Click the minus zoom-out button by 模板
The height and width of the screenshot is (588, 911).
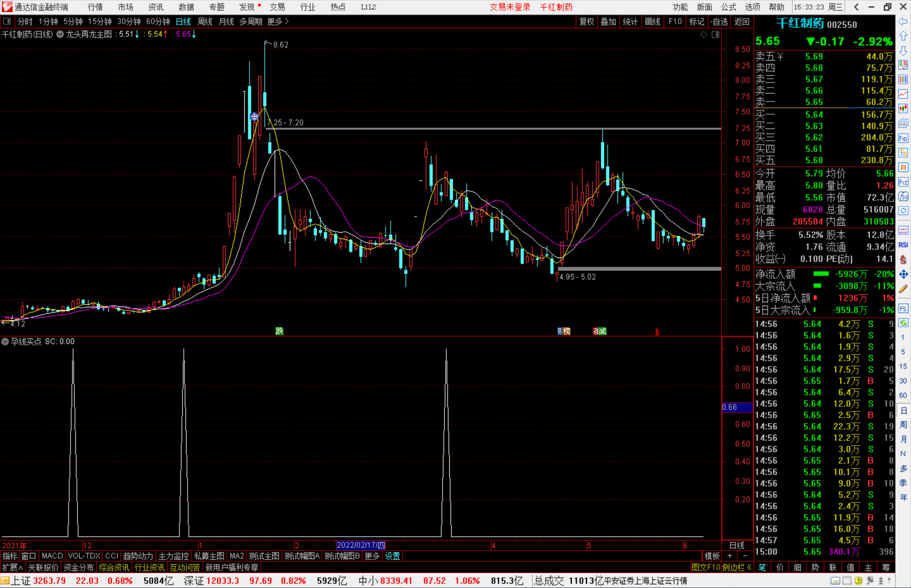point(745,556)
